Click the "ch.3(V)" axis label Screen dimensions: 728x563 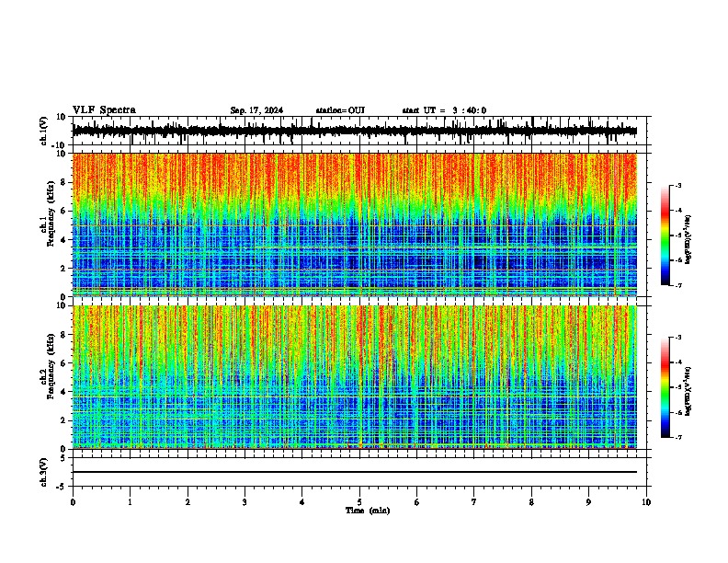[44, 472]
